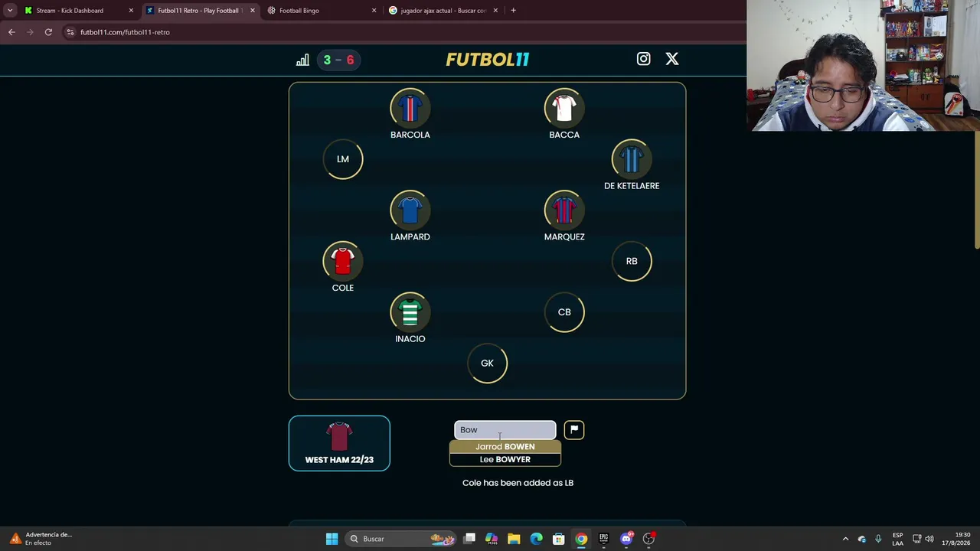The width and height of the screenshot is (980, 551).
Task: Select the empty RB position slot
Action: 632,261
